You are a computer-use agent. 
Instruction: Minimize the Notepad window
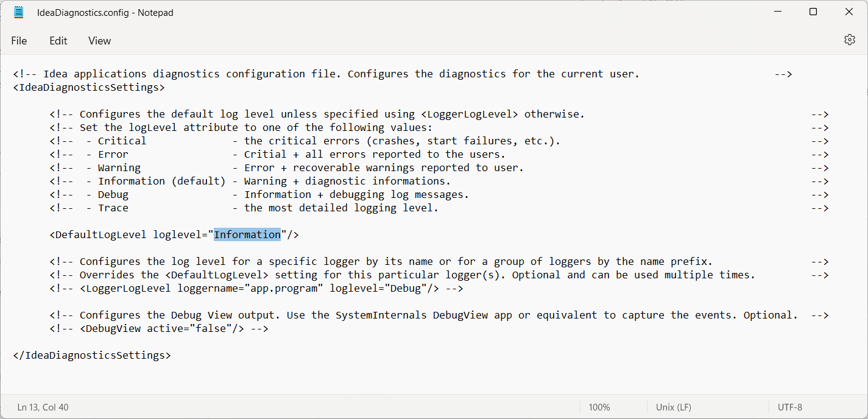pos(778,12)
